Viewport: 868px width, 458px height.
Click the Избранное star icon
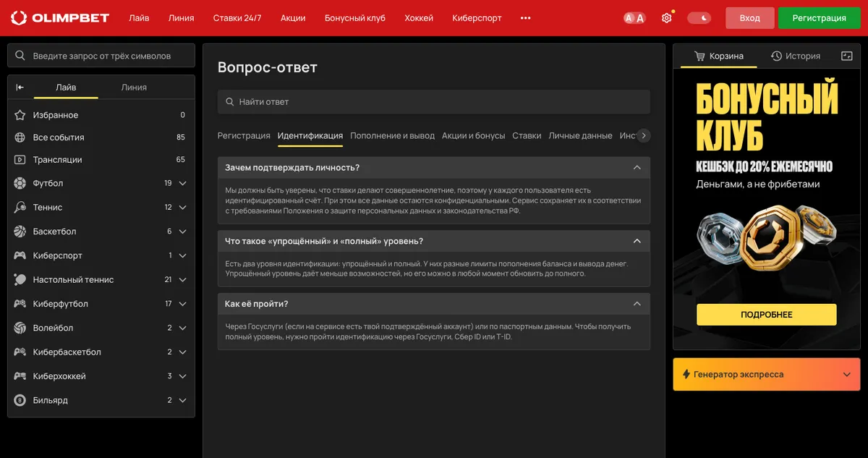tap(20, 115)
